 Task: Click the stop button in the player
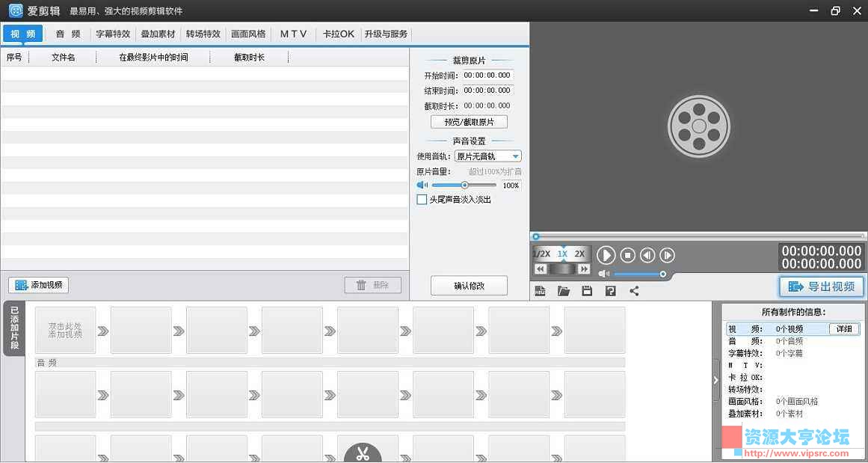pyautogui.click(x=628, y=255)
